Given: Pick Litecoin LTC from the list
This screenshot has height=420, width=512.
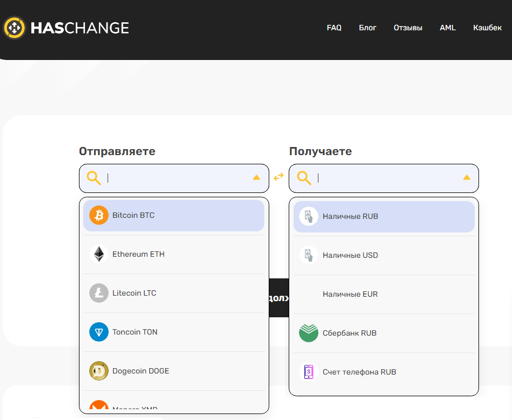Looking at the screenshot, I should click(174, 293).
